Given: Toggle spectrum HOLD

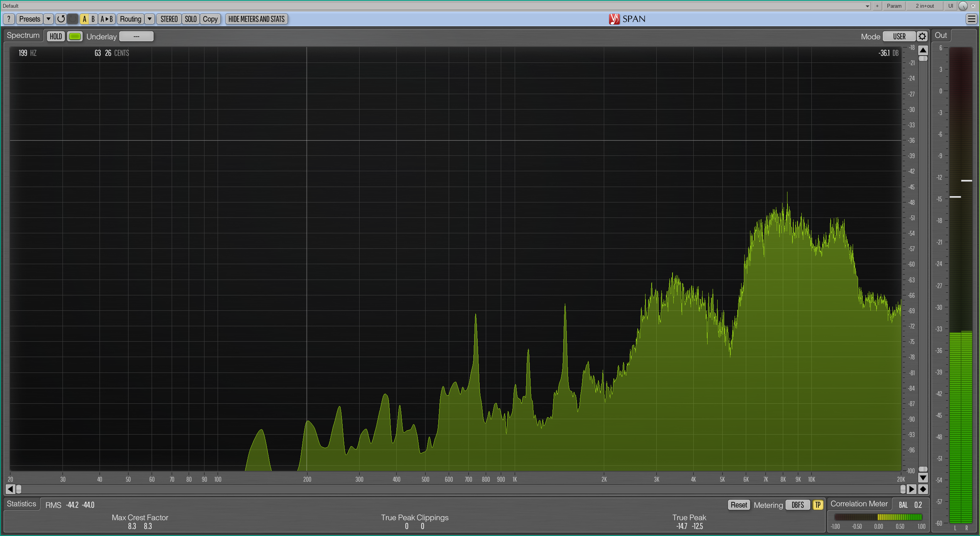Looking at the screenshot, I should coord(56,36).
